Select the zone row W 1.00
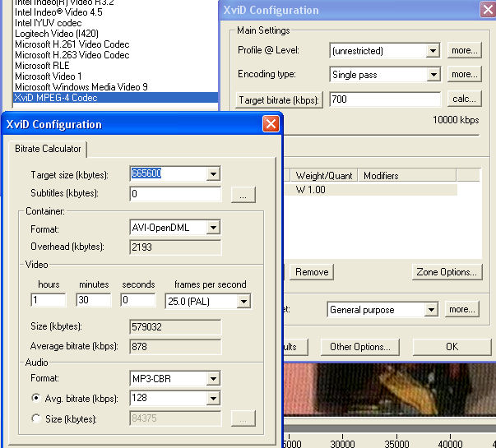Viewport: 496px width, 448px height. click(370, 190)
